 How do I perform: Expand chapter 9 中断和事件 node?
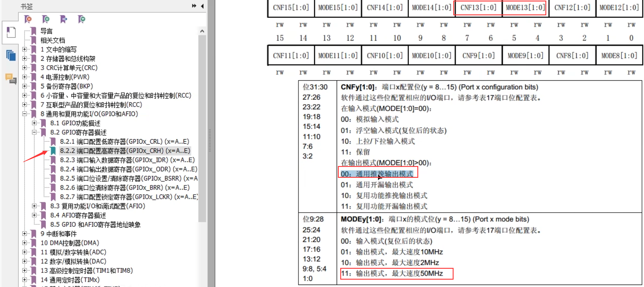(25, 234)
